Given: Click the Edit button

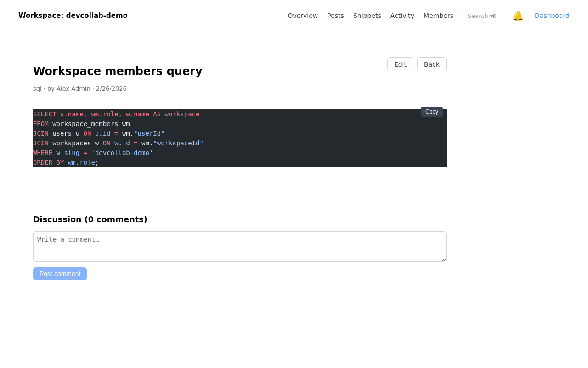Looking at the screenshot, I should [x=400, y=64].
